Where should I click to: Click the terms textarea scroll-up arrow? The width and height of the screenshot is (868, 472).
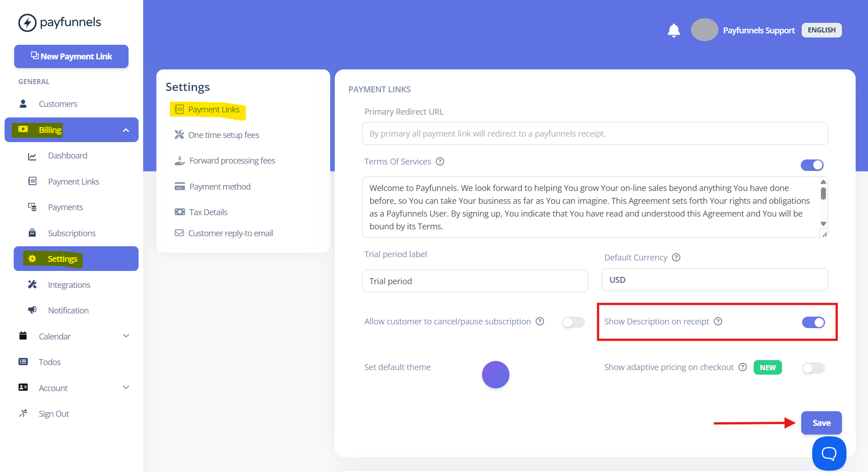pos(823,182)
